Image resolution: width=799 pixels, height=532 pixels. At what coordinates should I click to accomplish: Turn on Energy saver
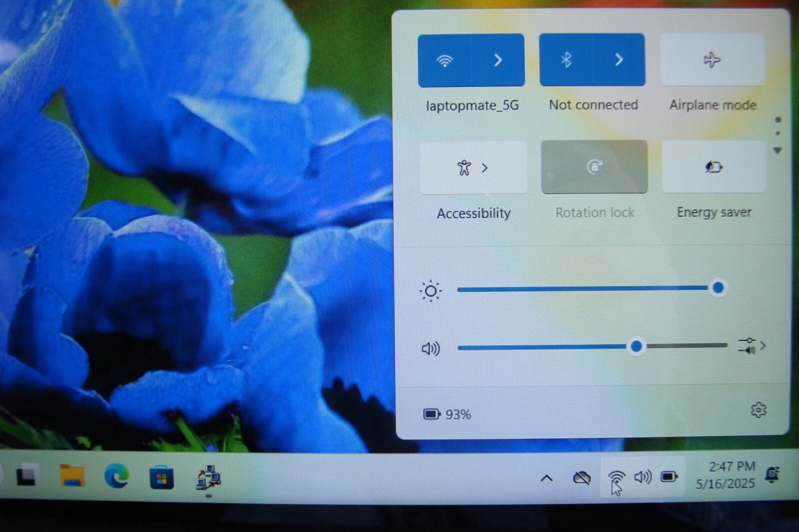pyautogui.click(x=714, y=167)
